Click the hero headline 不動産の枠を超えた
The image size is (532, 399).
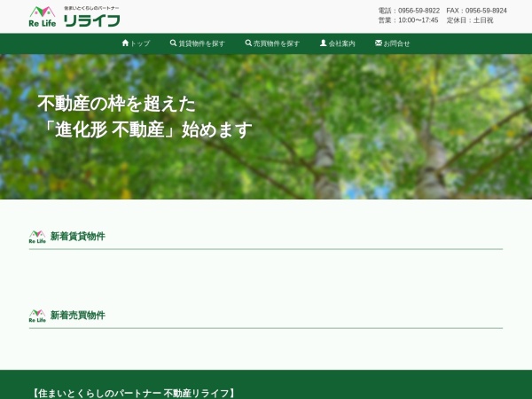point(116,104)
